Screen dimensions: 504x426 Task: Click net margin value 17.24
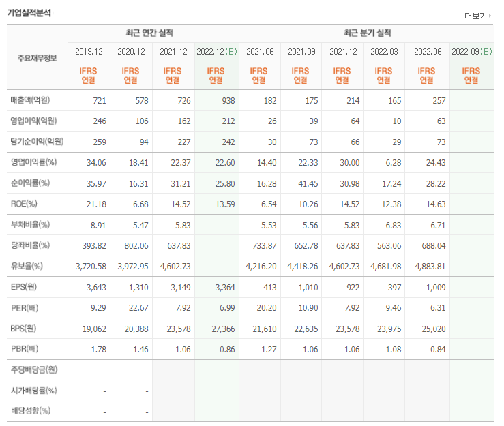(391, 184)
